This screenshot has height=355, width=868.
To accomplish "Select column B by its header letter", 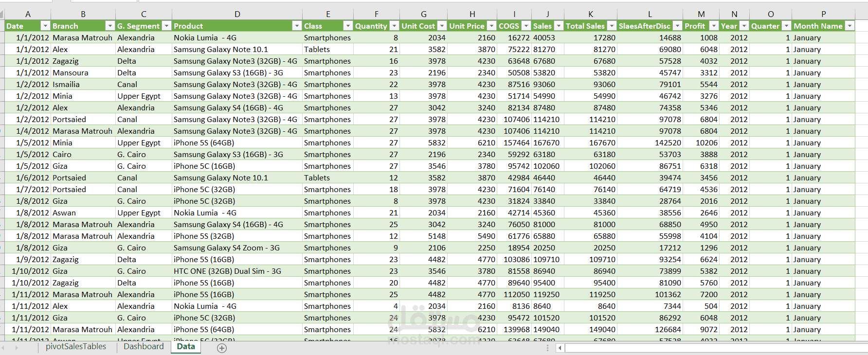I will [83, 14].
